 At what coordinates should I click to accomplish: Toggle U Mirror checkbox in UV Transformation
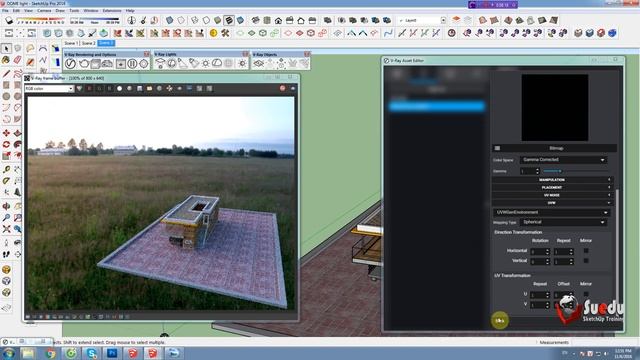pyautogui.click(x=586, y=294)
